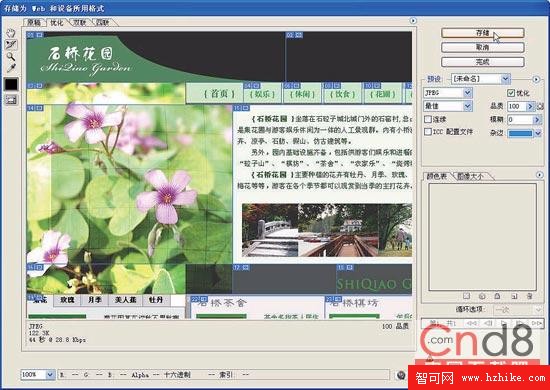Image resolution: width=550 pixels, height=390 pixels.
Task: Select slice 01 badge in preview
Action: [x=34, y=35]
